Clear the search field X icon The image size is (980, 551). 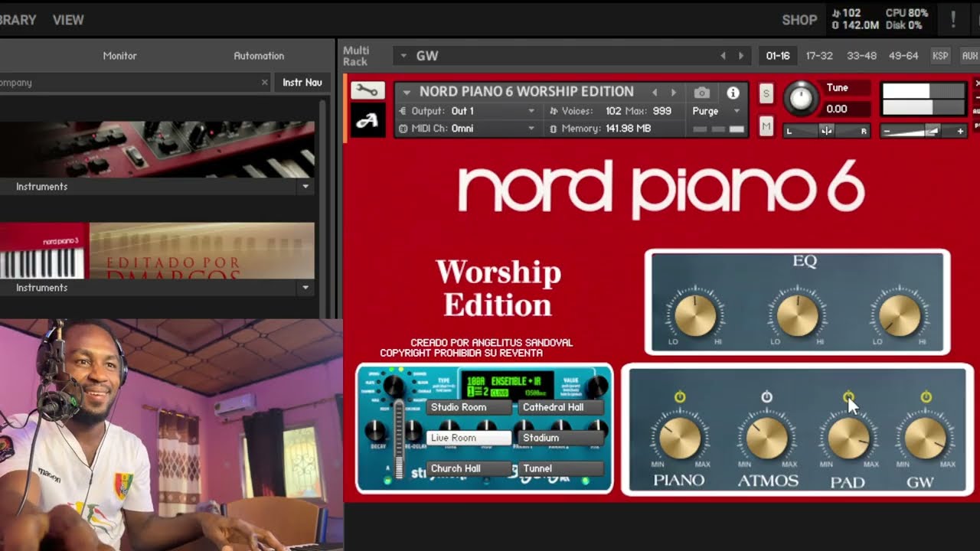(x=265, y=83)
